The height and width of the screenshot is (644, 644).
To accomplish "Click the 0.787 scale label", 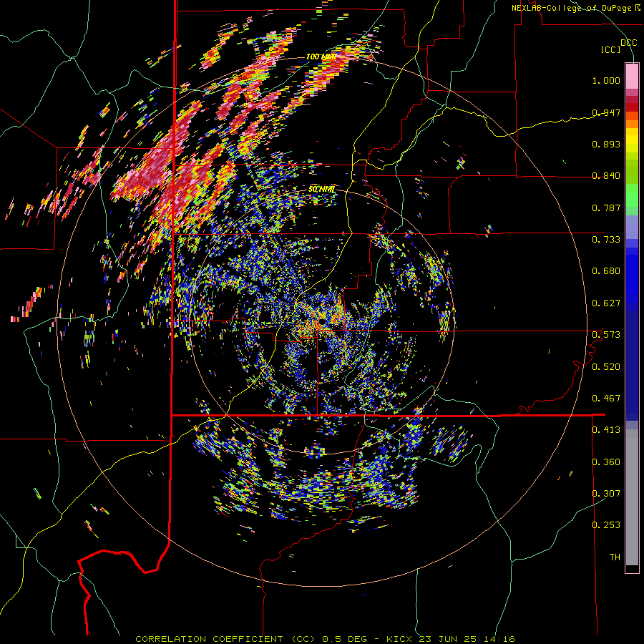I will pyautogui.click(x=606, y=208).
